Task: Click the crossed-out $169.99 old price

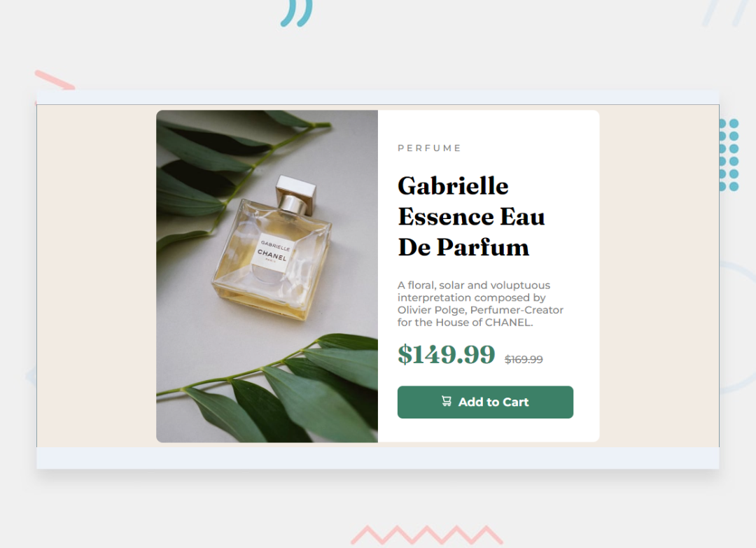Action: coord(524,360)
